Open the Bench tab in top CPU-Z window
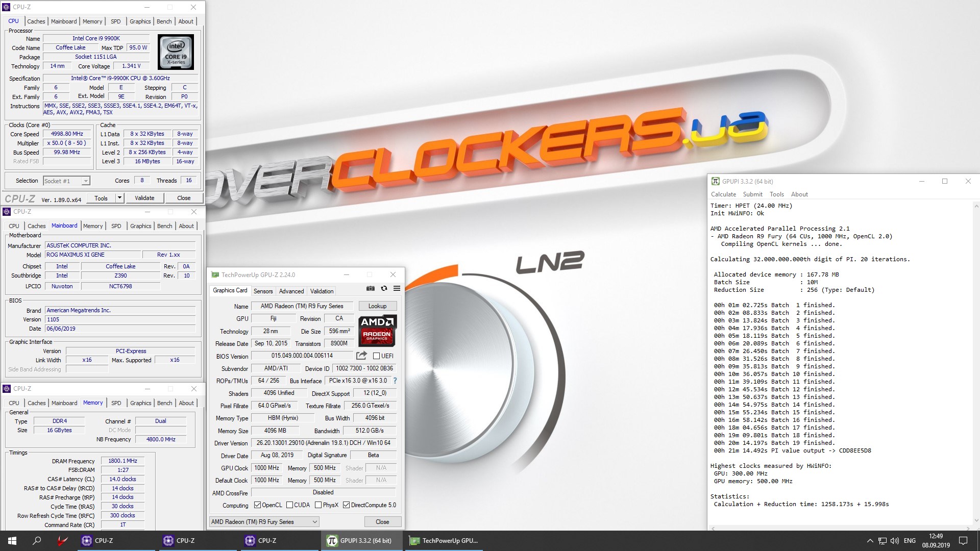The width and height of the screenshot is (980, 551). pyautogui.click(x=164, y=21)
